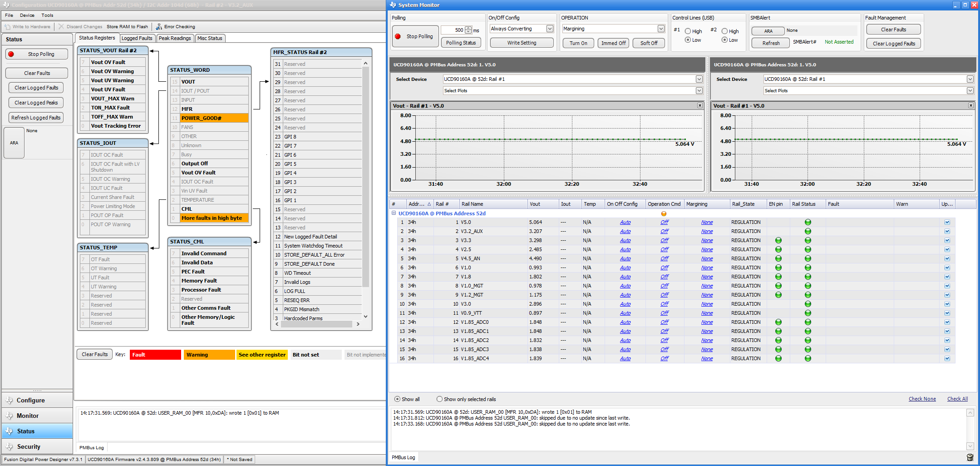Switch to the Logged Faults tab
This screenshot has width=980, height=466.
pos(137,38)
